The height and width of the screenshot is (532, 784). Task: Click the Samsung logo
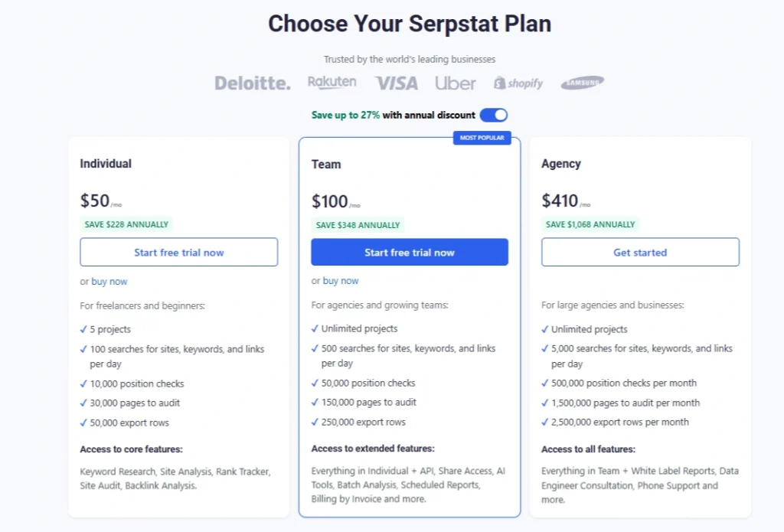583,83
